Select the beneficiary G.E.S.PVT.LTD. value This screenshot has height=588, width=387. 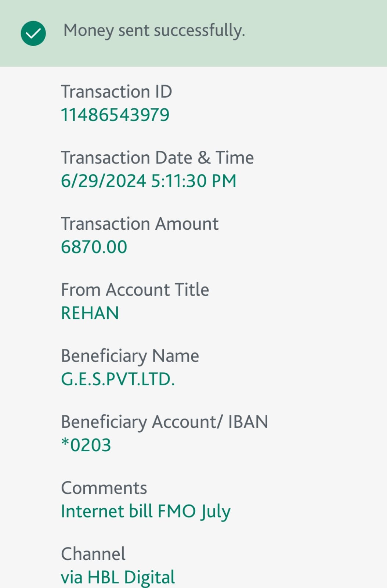point(118,379)
